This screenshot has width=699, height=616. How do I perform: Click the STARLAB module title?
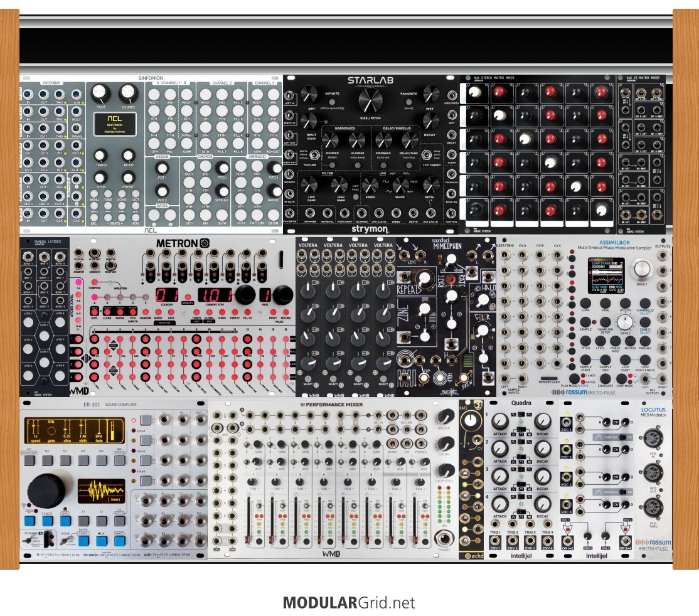click(370, 81)
